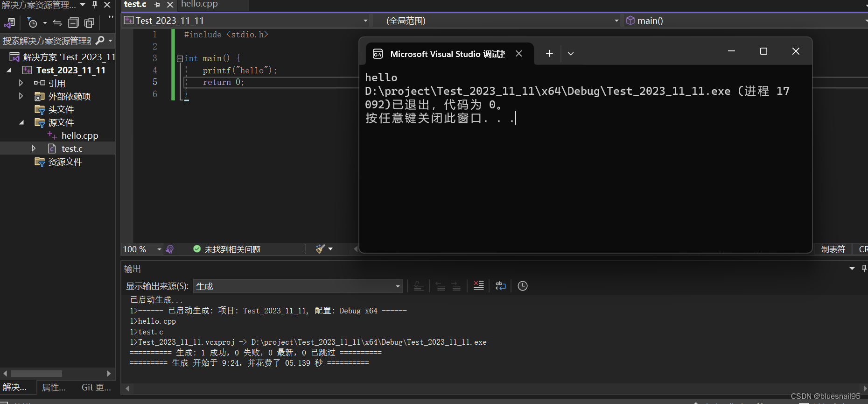Open Output panel window options arrow
This screenshot has width=868, height=404.
[852, 269]
